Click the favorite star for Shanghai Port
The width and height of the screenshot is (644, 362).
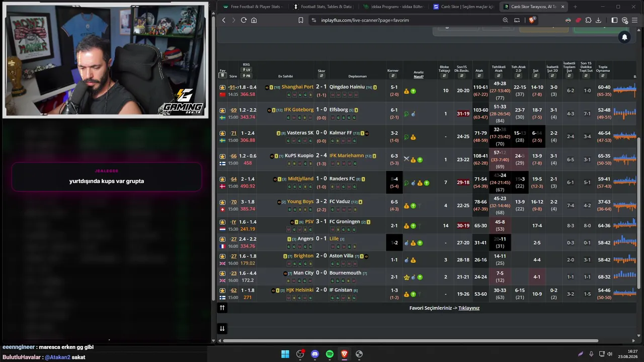tap(222, 87)
